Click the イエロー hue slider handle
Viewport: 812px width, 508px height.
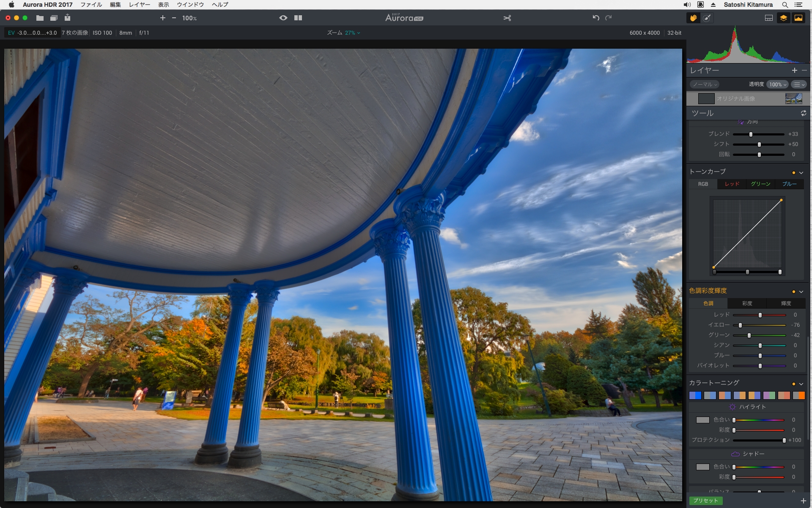point(740,325)
